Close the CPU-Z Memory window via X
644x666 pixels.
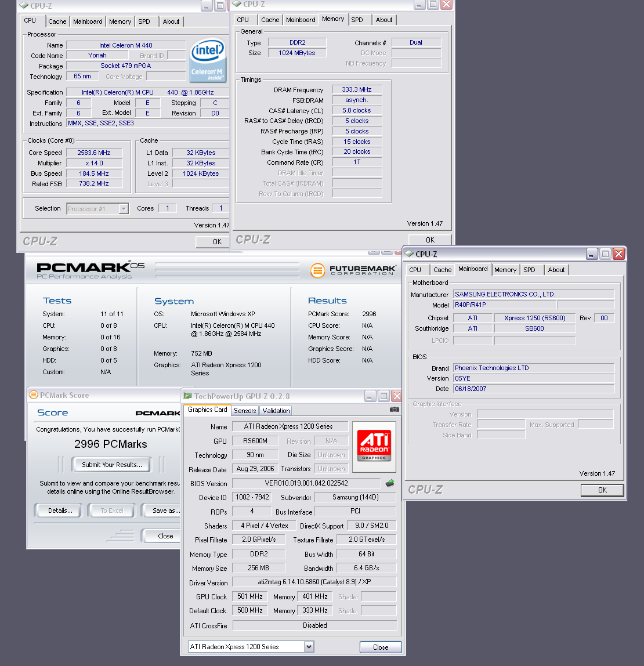[446, 4]
